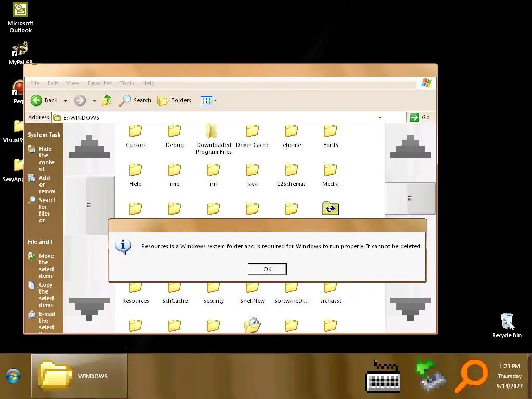
Task: Open the Favorites menu
Action: tap(99, 83)
